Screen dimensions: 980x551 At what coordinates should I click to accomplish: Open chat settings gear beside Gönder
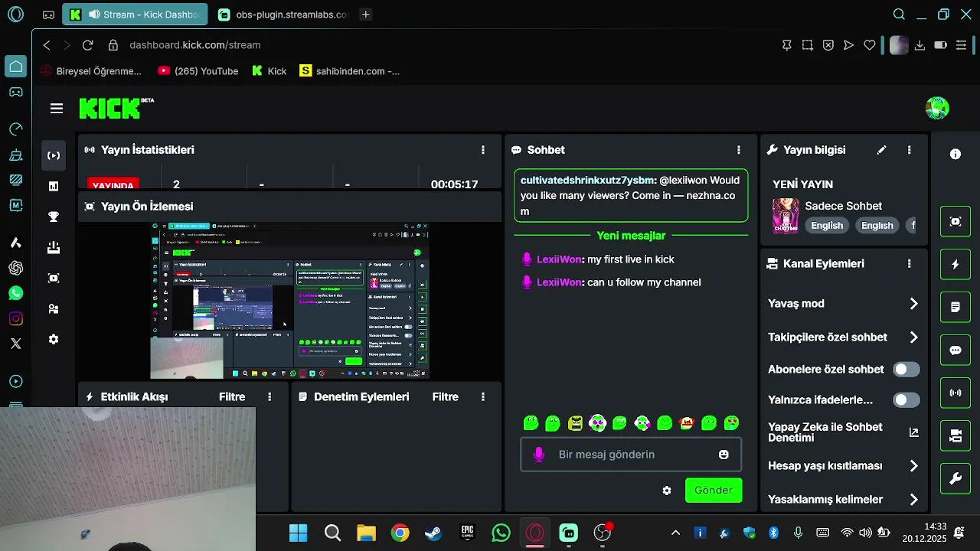click(667, 491)
